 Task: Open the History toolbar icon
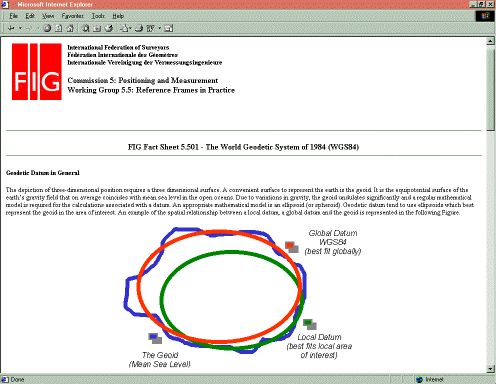109,28
